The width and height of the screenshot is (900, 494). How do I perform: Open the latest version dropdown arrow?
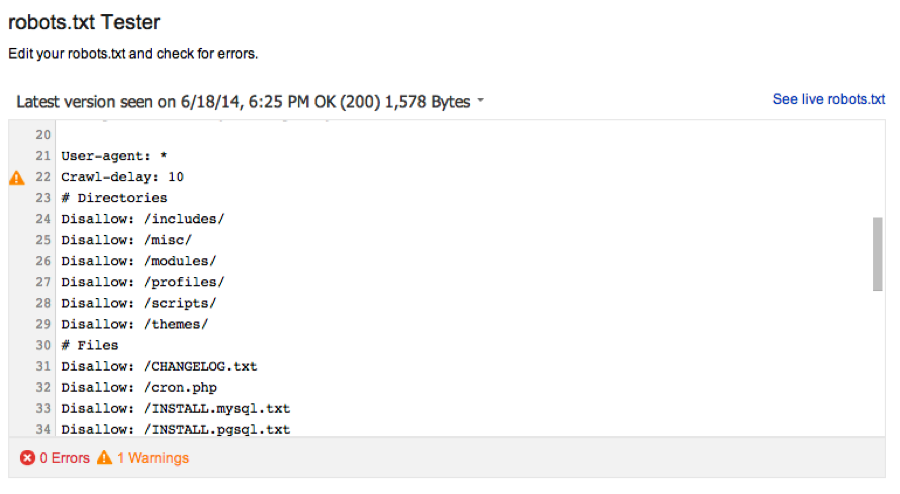[x=480, y=100]
